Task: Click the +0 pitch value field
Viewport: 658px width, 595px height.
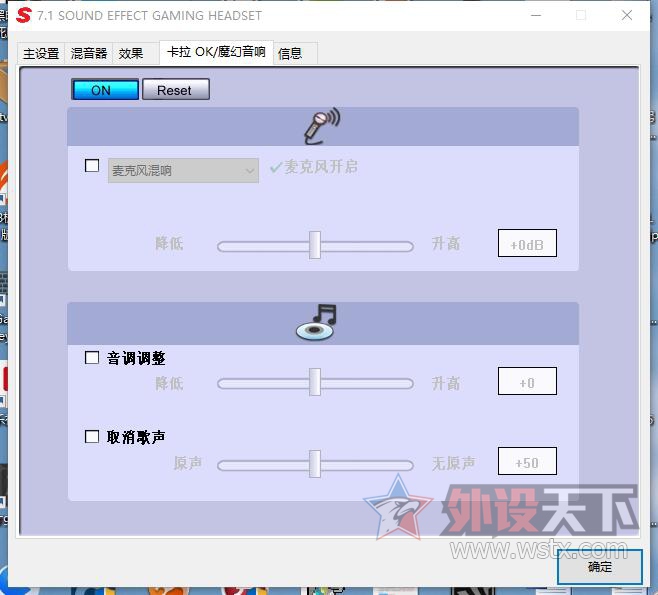Action: pos(527,381)
